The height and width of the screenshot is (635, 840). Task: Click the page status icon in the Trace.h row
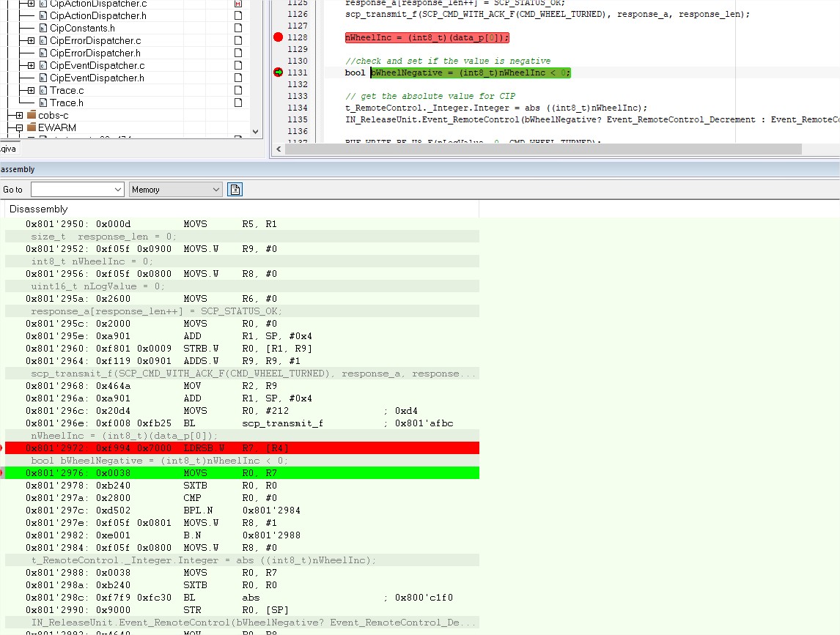pyautogui.click(x=238, y=103)
